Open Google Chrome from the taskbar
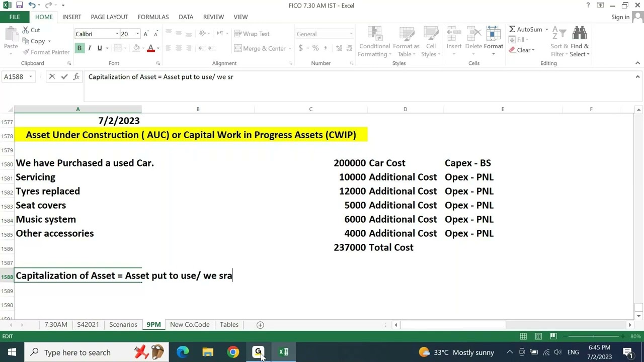This screenshot has width=644, height=362. click(x=233, y=352)
